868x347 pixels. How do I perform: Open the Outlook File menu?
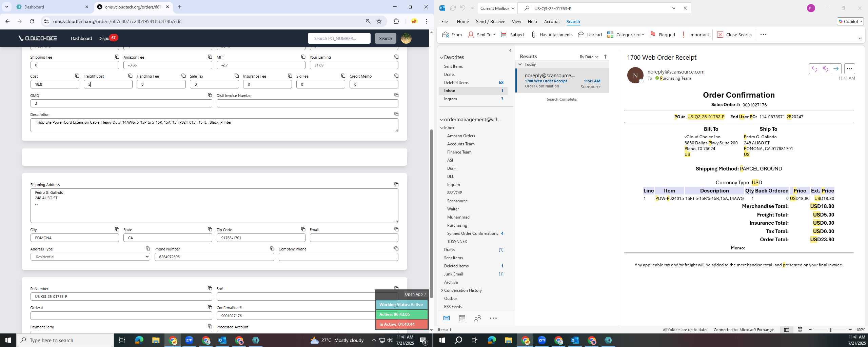[444, 21]
